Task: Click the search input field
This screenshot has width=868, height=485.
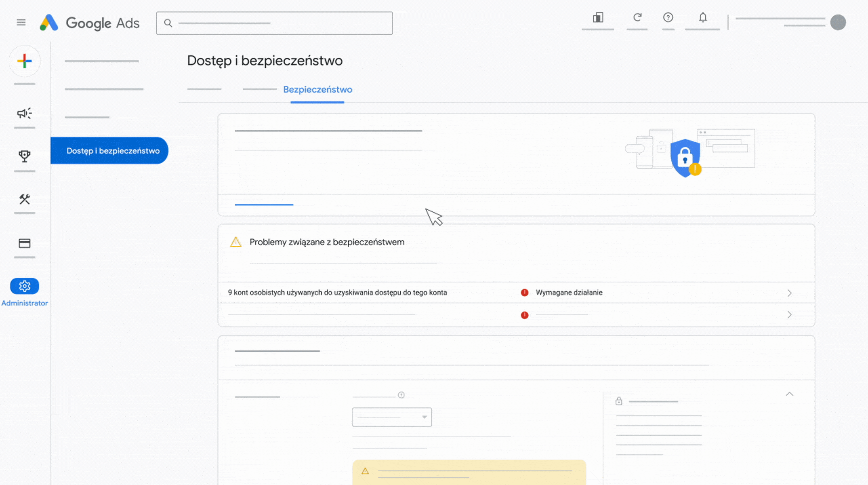Action: pyautogui.click(x=275, y=23)
